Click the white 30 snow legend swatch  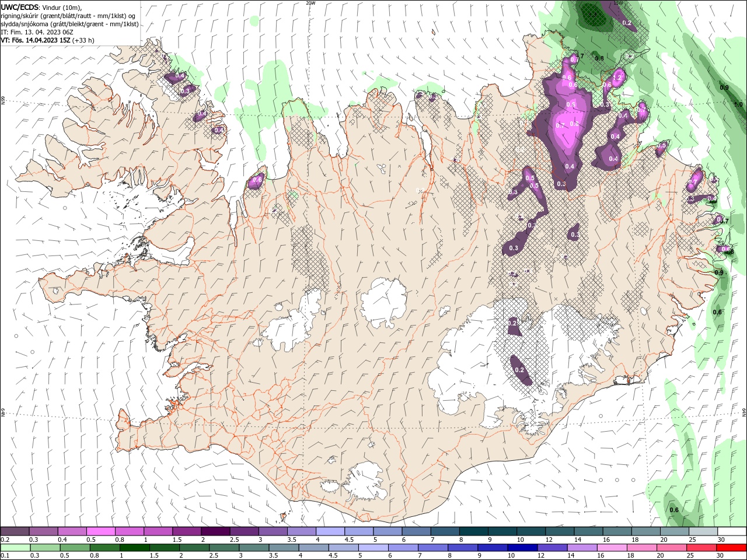[x=732, y=531]
